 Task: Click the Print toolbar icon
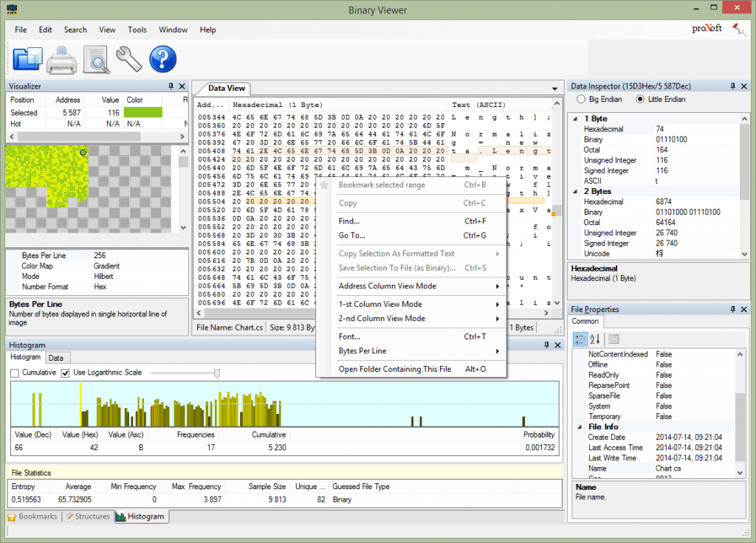pos(62,59)
